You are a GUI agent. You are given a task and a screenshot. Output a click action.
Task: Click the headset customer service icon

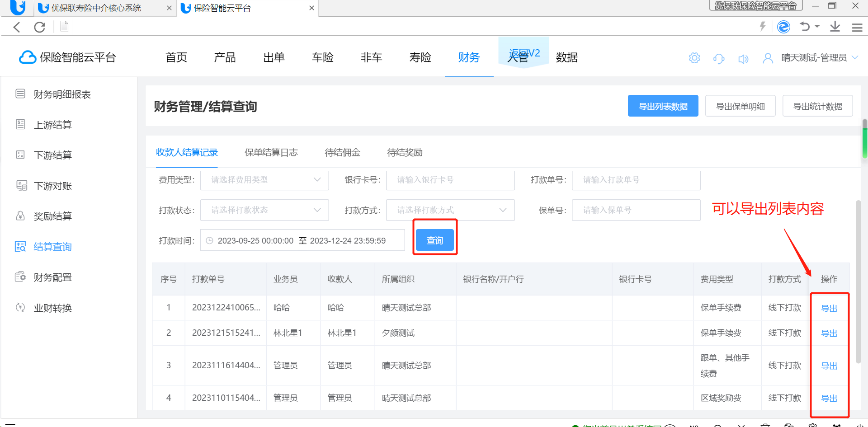coord(719,58)
